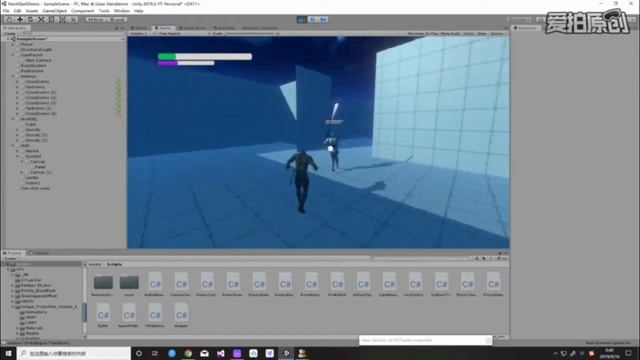Select the combined Transform tool
Viewport: 640px width, 360px height.
tap(63, 19)
